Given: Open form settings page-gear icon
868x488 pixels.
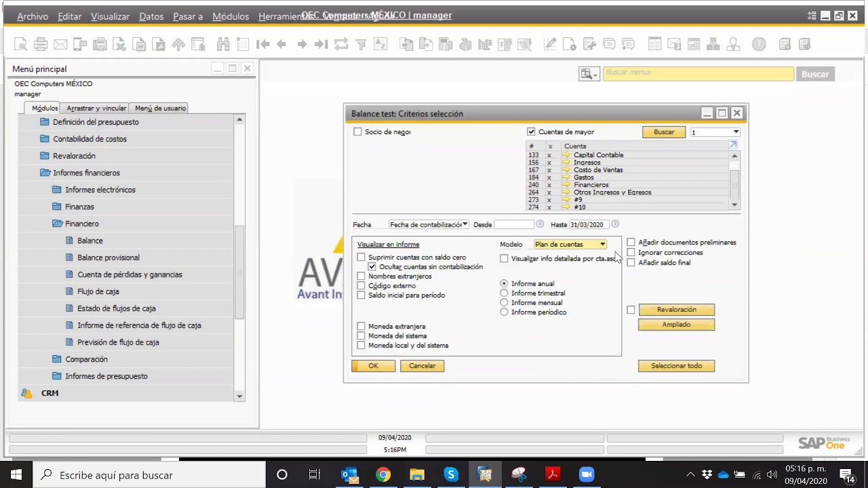Looking at the screenshot, I should pos(570,45).
